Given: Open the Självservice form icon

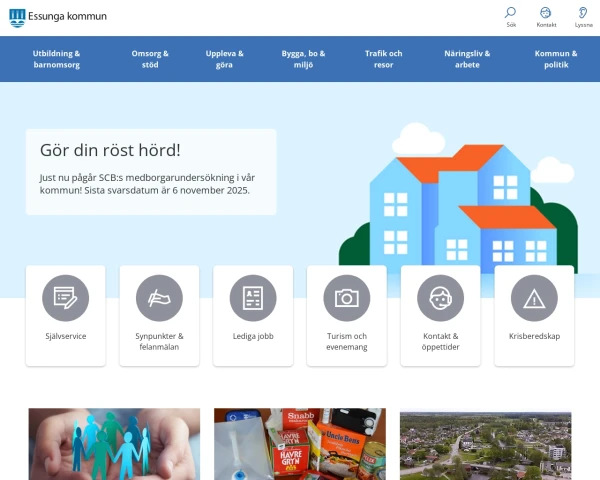Looking at the screenshot, I should 66,298.
